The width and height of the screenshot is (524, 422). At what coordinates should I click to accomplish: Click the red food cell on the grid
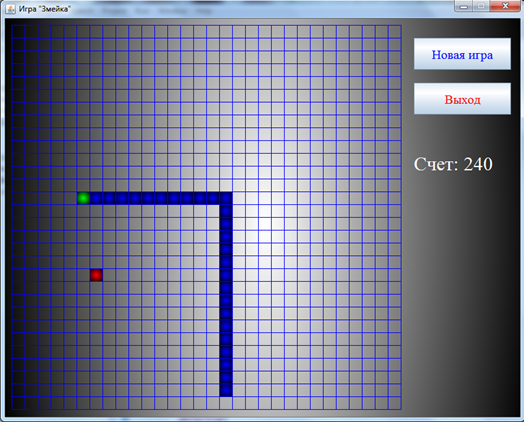pyautogui.click(x=96, y=275)
